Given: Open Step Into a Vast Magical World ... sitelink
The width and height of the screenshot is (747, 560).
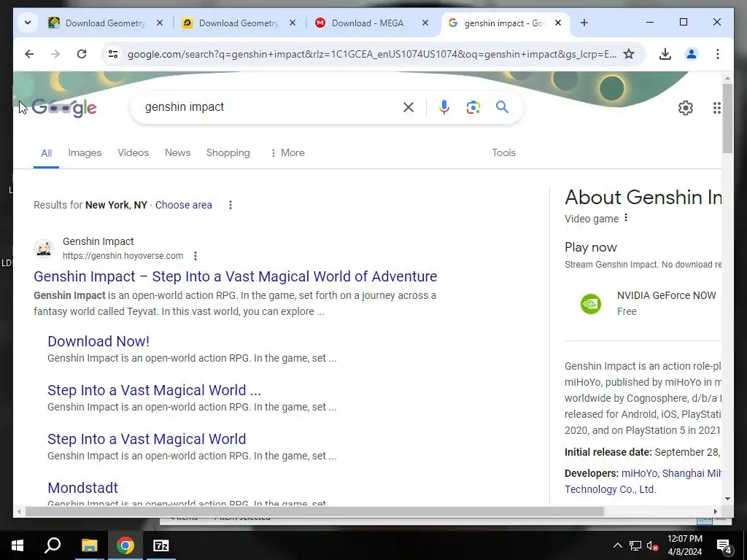Looking at the screenshot, I should (x=155, y=391).
